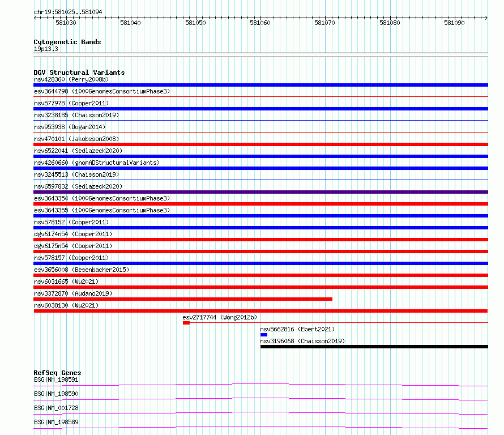This screenshot has height=435, width=504.
Task: Click the esv3656008 (Besenbacher2015) label
Action: (82, 270)
